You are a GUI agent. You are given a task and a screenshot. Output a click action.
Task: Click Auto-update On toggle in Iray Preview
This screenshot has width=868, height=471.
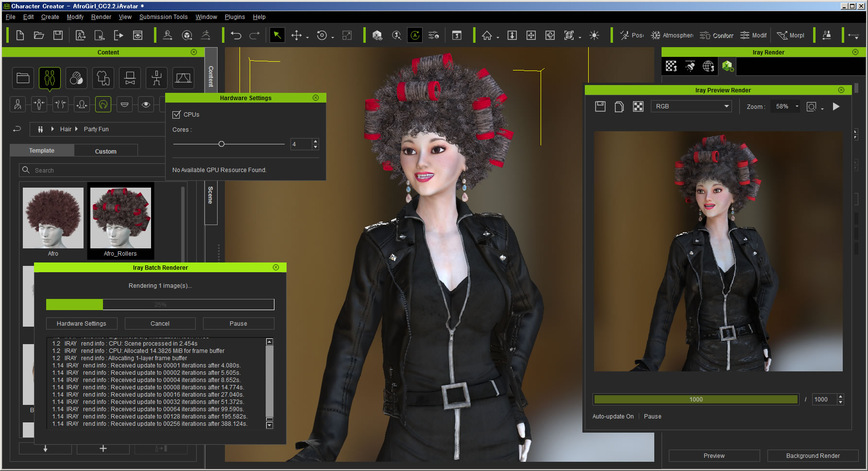pyautogui.click(x=613, y=417)
